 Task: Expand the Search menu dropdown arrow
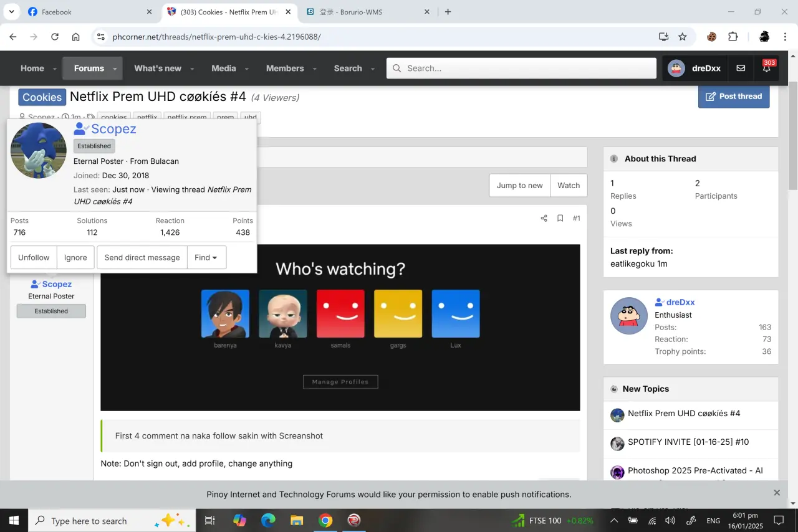(x=373, y=69)
